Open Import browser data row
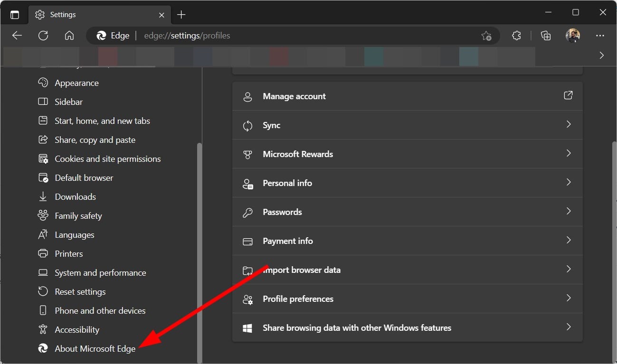The image size is (617, 364). tap(407, 270)
